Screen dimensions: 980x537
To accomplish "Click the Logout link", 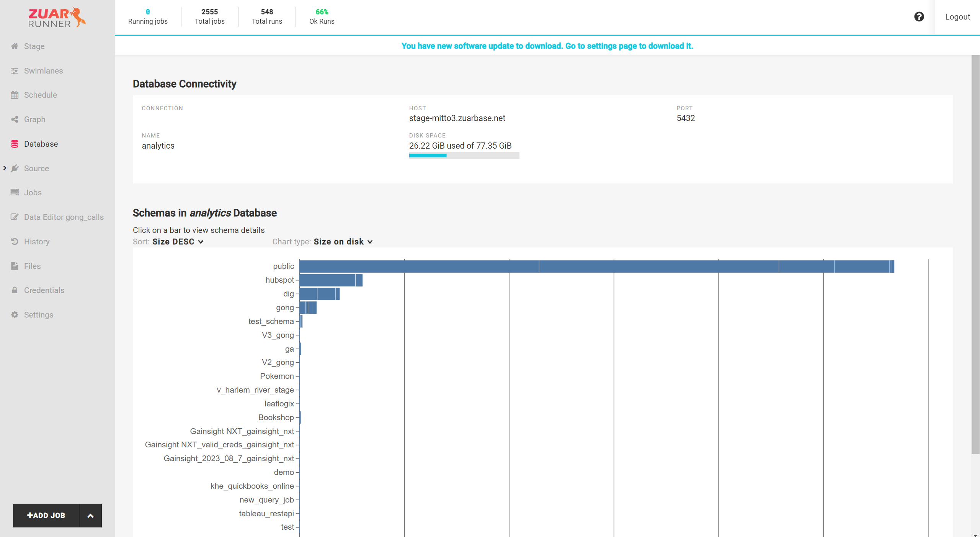I will pos(957,17).
